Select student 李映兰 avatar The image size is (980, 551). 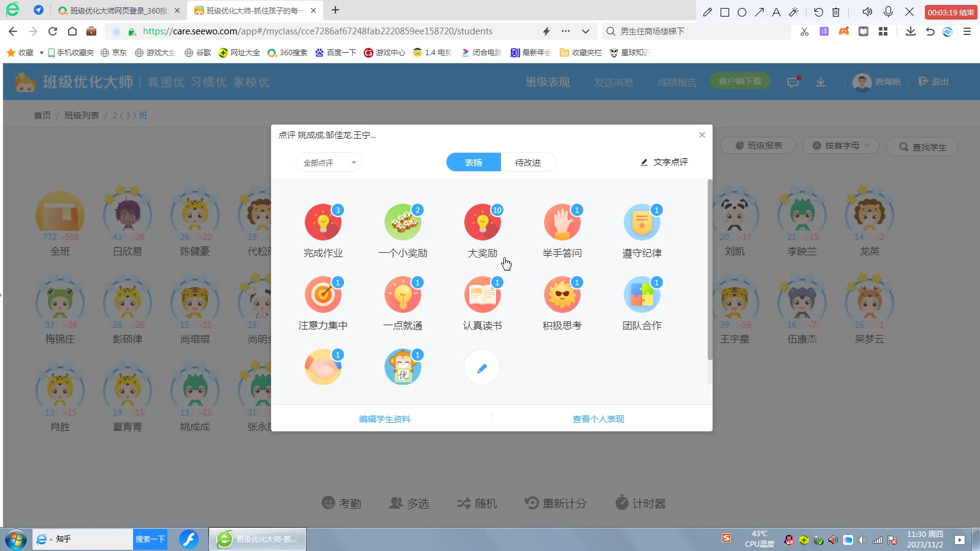(x=802, y=215)
